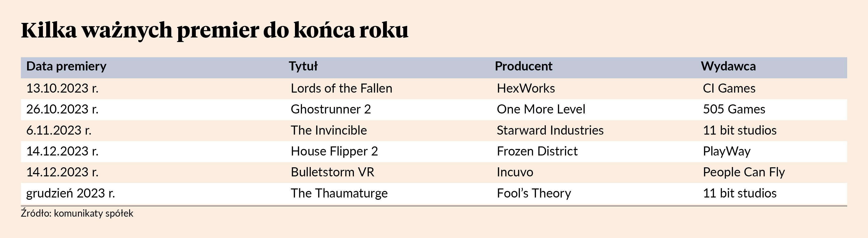868x238 pixels.
Task: Click the Źródło source footnote text
Action: (x=77, y=214)
